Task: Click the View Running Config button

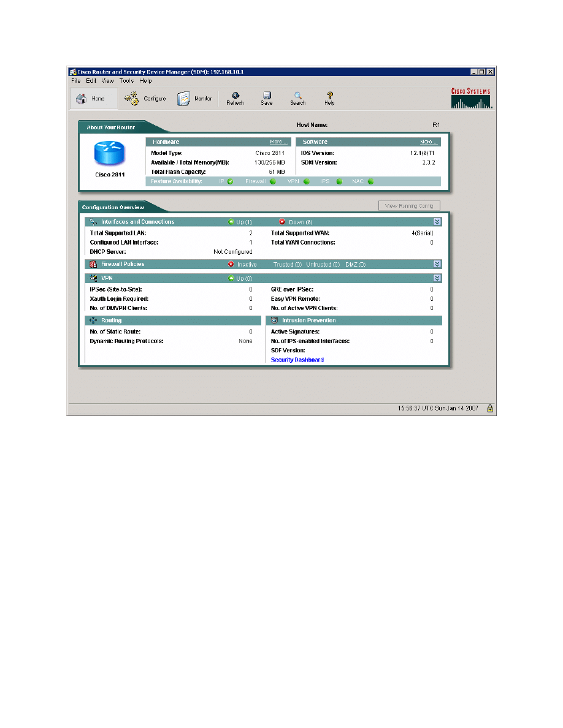Action: coord(409,206)
